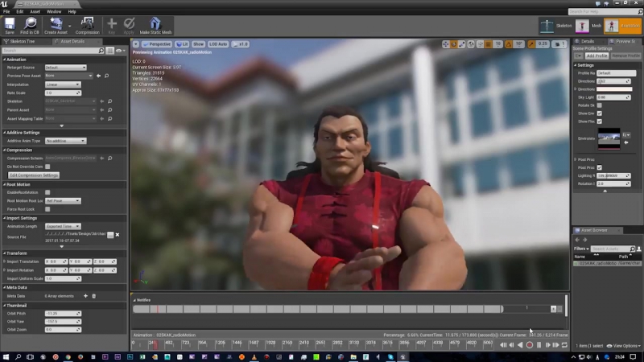Open the Asset menu
644x362 pixels.
[35, 11]
